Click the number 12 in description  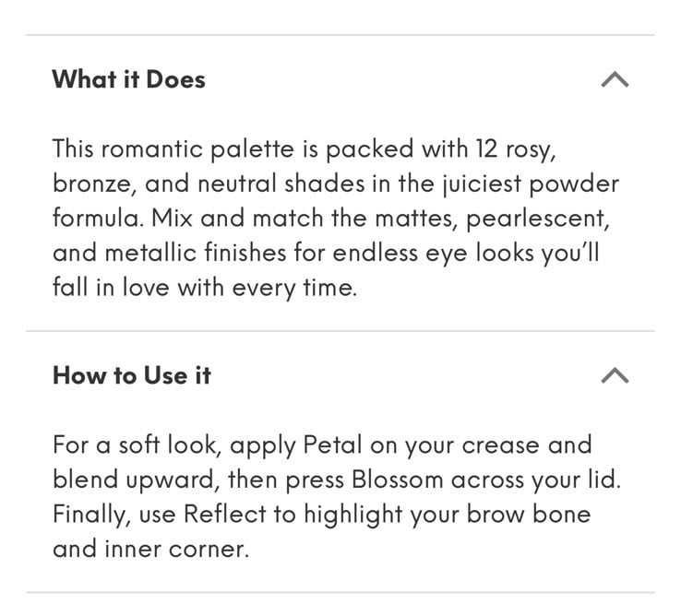(x=486, y=148)
